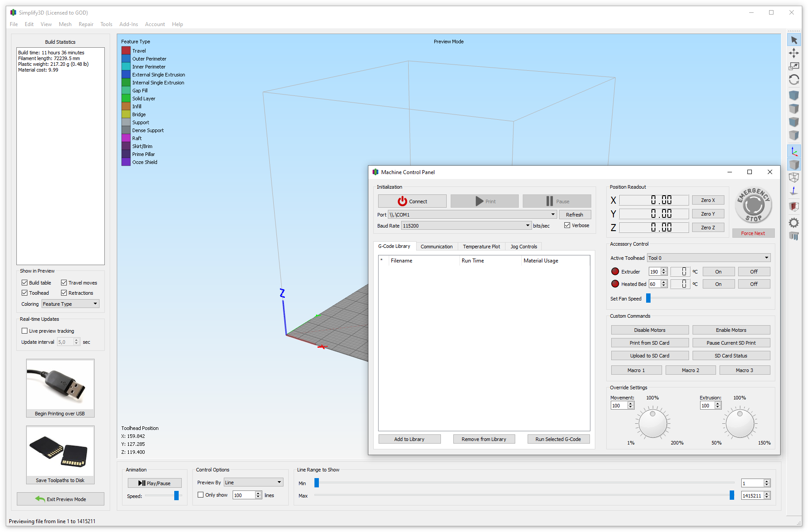This screenshot has height=532, width=808.
Task: Toggle the Verbose checkbox
Action: (567, 225)
